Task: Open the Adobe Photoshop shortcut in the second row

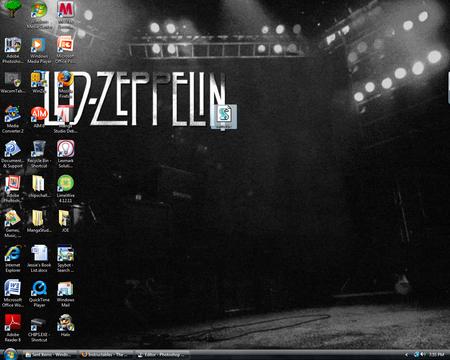Action: click(x=13, y=50)
